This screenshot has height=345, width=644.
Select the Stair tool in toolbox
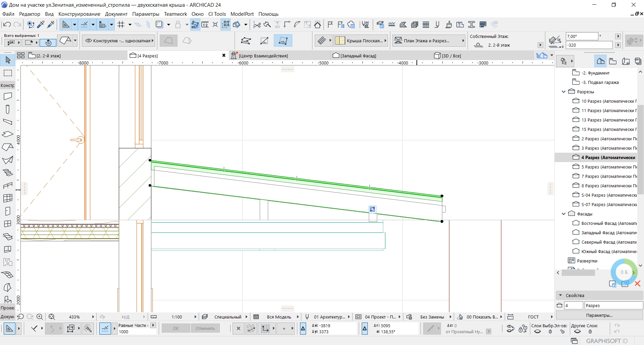click(8, 173)
